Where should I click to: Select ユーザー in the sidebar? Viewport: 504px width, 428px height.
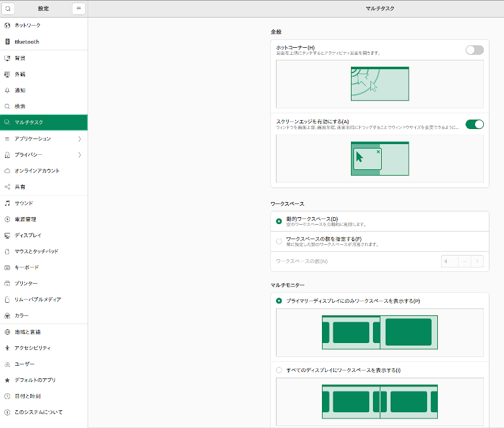pyautogui.click(x=43, y=364)
